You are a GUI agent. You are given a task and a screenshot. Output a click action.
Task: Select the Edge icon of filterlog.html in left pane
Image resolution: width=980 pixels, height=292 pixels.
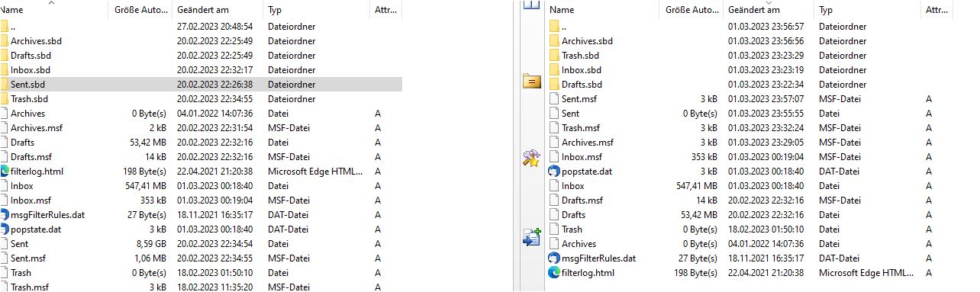(x=4, y=172)
